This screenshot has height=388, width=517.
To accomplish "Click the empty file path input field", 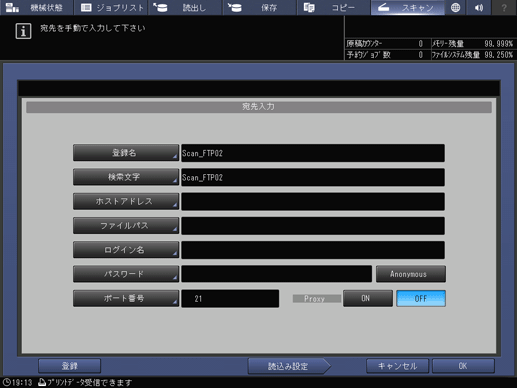I will coord(313,226).
